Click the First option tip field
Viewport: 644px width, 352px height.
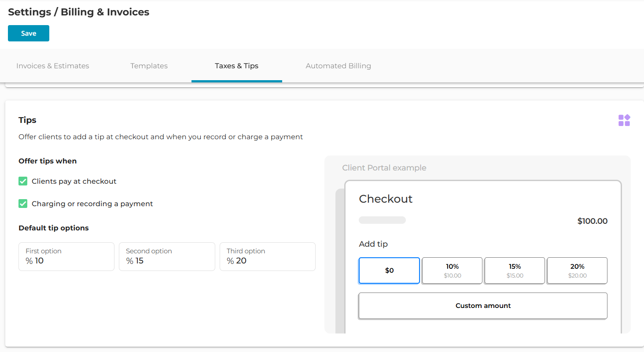pyautogui.click(x=66, y=257)
